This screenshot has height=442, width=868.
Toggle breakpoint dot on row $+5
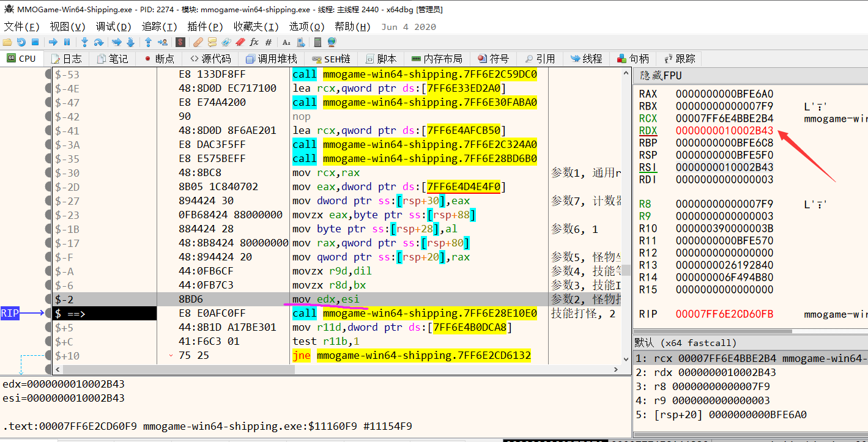pyautogui.click(x=48, y=328)
